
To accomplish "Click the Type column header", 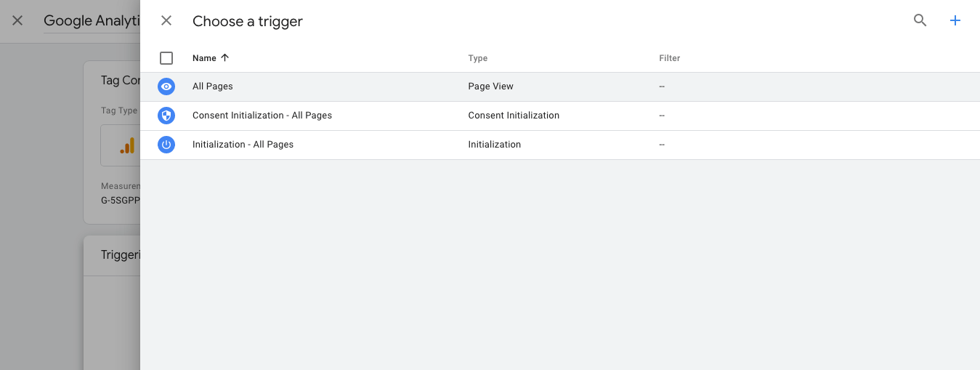I will [478, 58].
